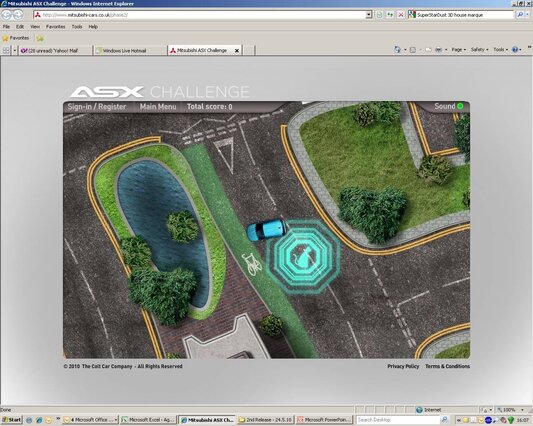Image resolution: width=533 pixels, height=426 pixels.
Task: Click the search magnifier icon
Action: pos(520,15)
